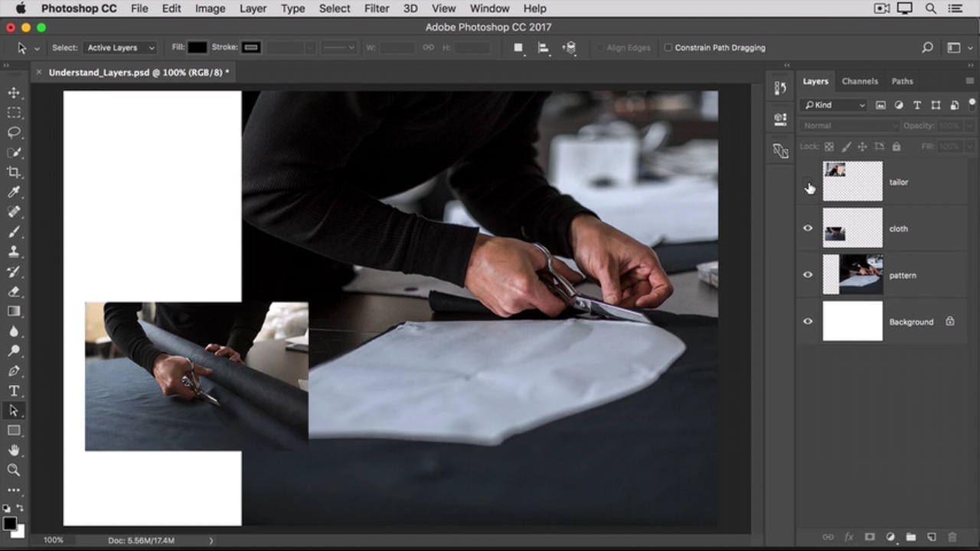Open the Layers panel options menu

[970, 81]
